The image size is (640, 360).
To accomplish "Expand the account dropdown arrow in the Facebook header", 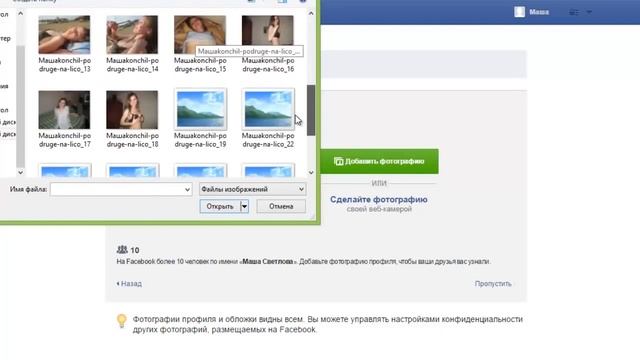I will coord(589,12).
